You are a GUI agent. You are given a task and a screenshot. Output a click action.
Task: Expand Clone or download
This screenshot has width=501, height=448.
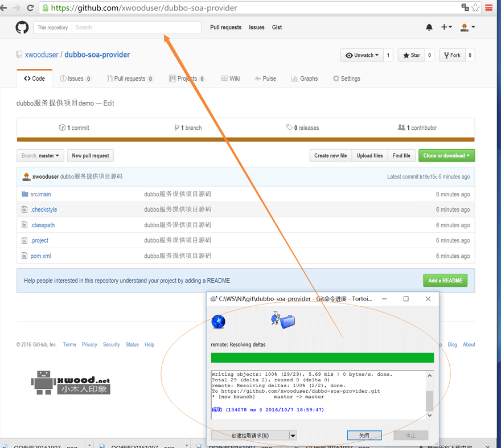tap(447, 155)
